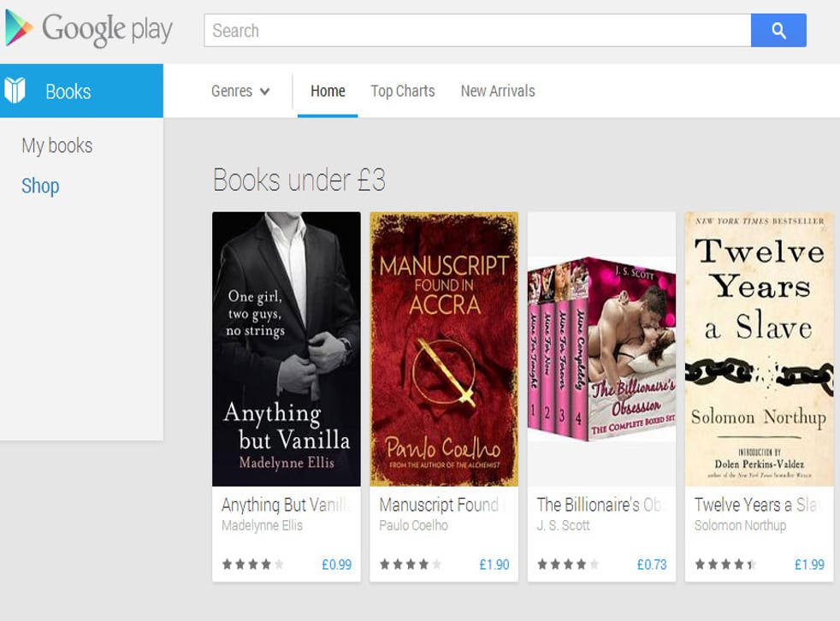Screen dimensions: 840x621
Task: Select the Books section header
Action: 81,91
